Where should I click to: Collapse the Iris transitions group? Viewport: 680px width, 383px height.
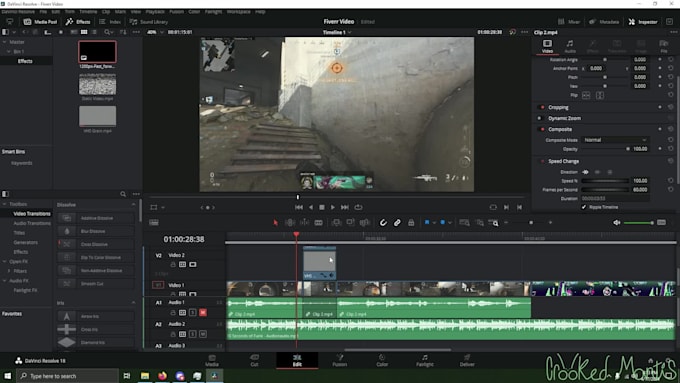click(x=133, y=303)
